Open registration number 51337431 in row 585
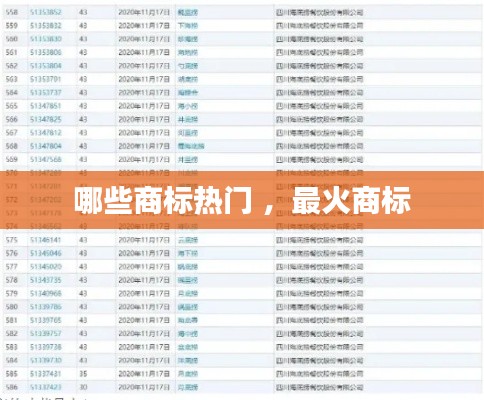 [46, 374]
